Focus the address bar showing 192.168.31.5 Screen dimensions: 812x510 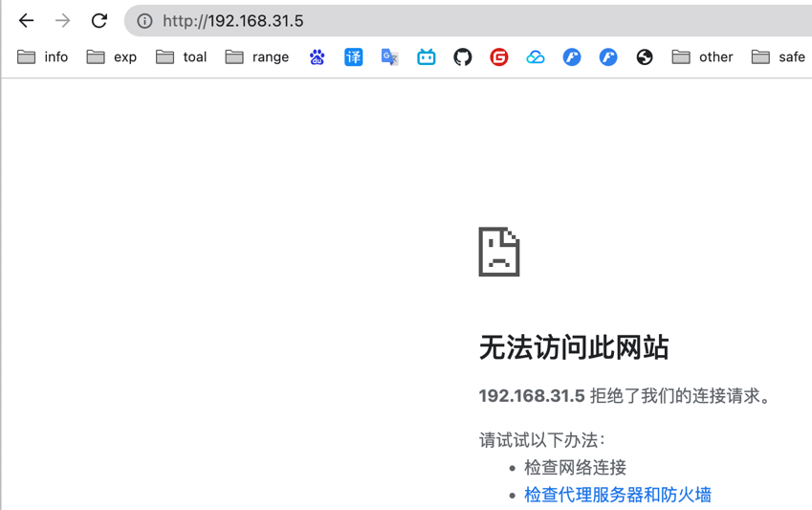478,21
